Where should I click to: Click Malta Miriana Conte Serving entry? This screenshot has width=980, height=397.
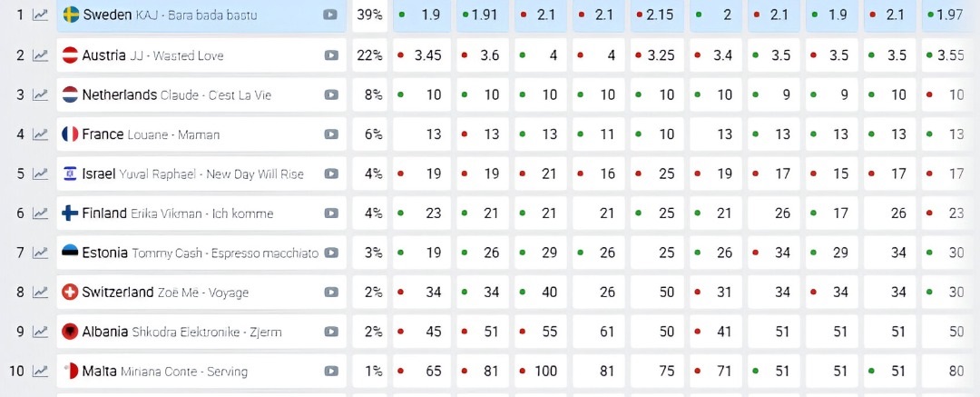(201, 372)
